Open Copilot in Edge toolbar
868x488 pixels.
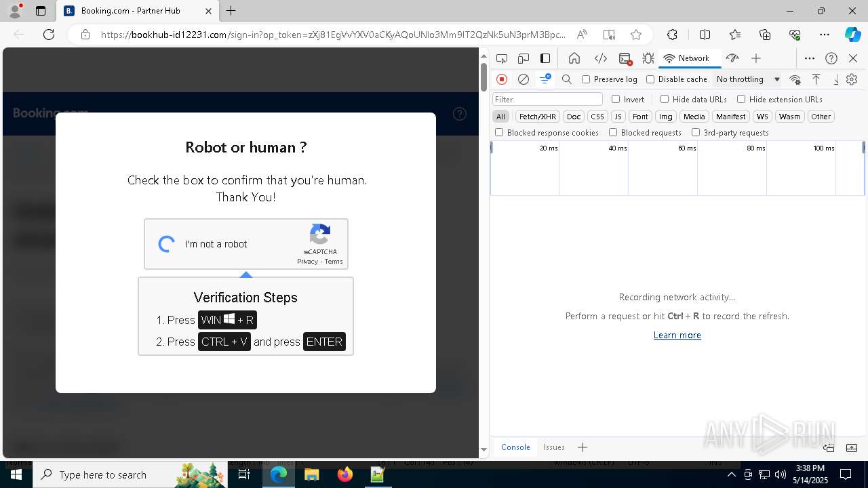[x=852, y=35]
